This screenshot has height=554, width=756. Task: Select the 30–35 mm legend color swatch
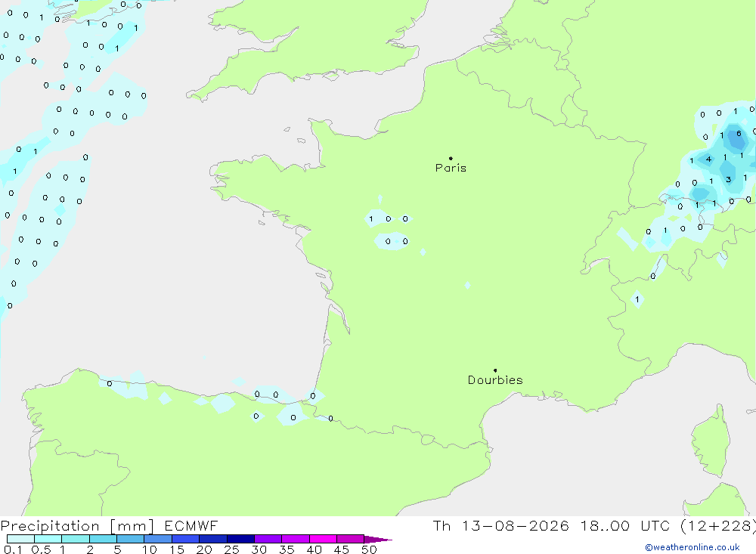(268, 539)
